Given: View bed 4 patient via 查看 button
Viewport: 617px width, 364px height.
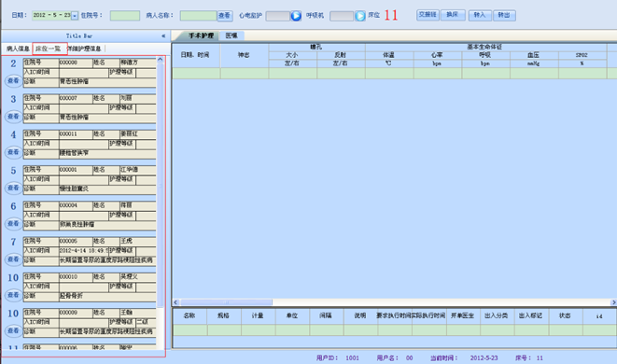Looking at the screenshot, I should (x=13, y=152).
